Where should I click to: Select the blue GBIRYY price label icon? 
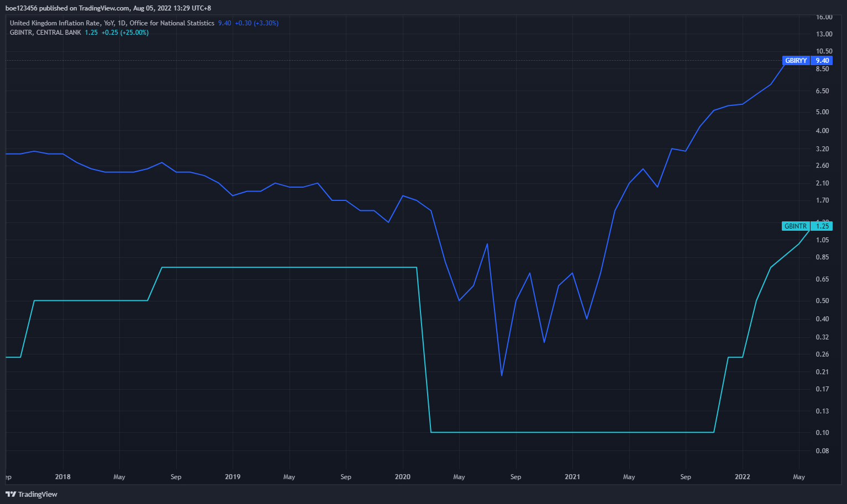pos(796,60)
